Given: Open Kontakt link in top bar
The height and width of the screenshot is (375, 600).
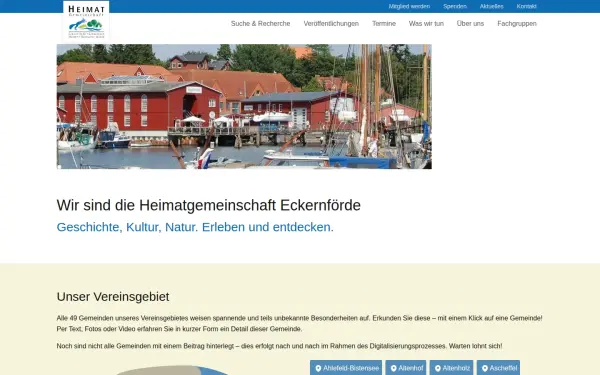Looking at the screenshot, I should [x=527, y=7].
